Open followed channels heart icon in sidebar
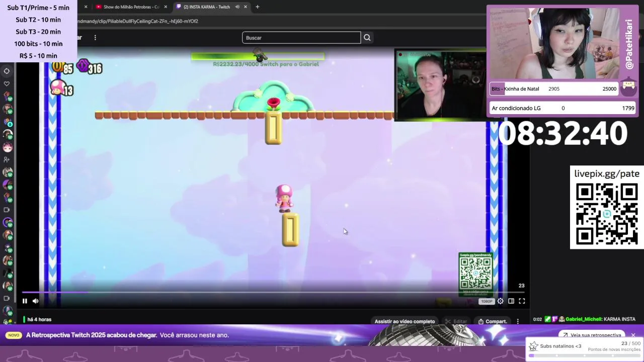644x362 pixels. pyautogui.click(x=7, y=84)
